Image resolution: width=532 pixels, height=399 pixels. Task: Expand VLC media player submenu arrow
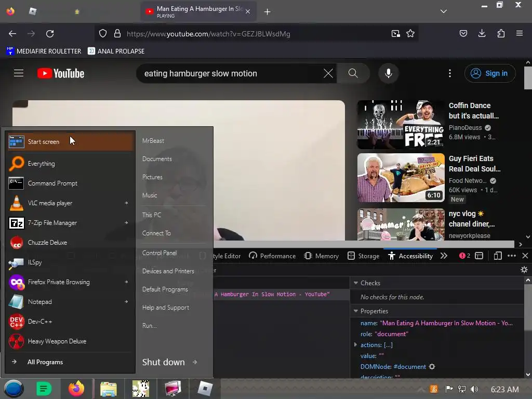126,203
